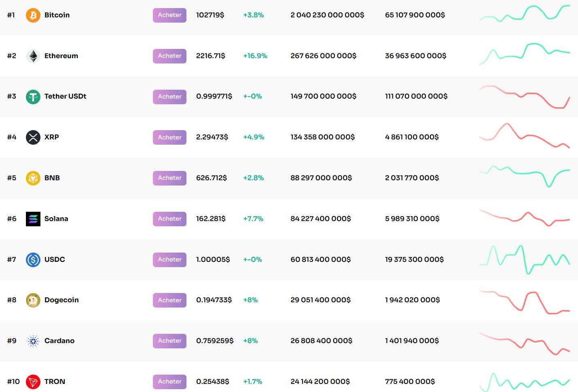Click the Solana name link

[56, 219]
